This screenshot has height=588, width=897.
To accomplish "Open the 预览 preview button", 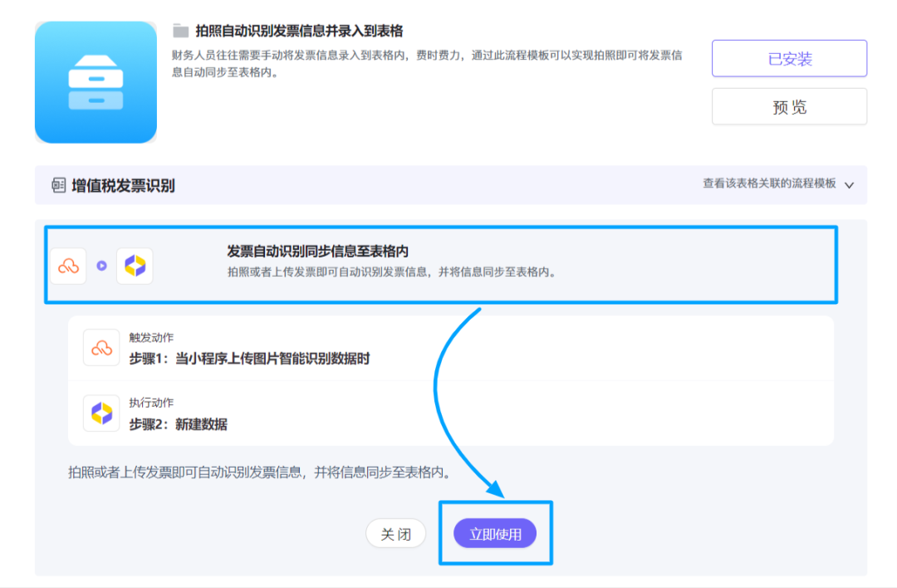I will click(789, 106).
